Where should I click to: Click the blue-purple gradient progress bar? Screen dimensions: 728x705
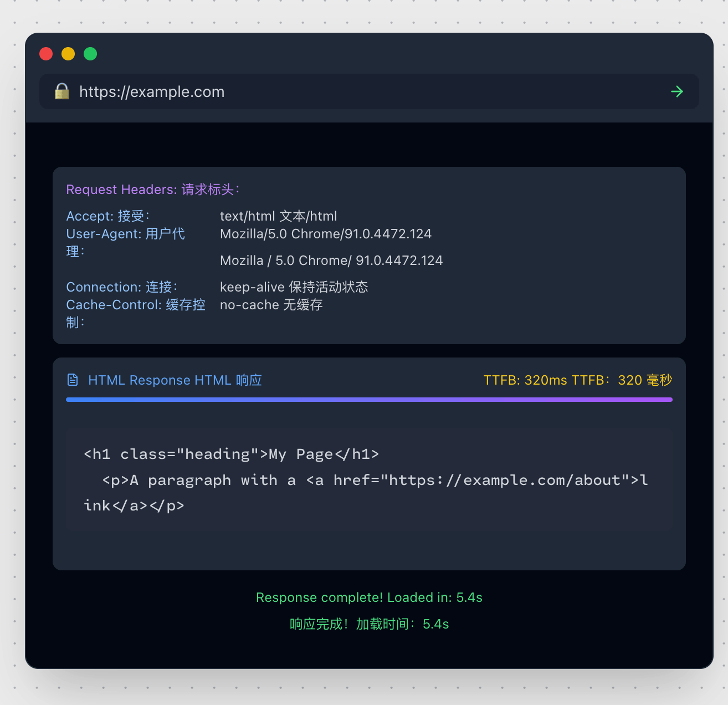369,400
